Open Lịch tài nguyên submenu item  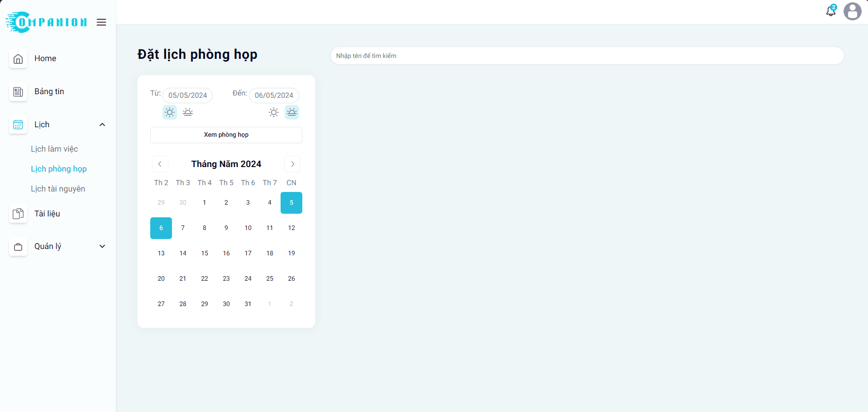click(58, 189)
